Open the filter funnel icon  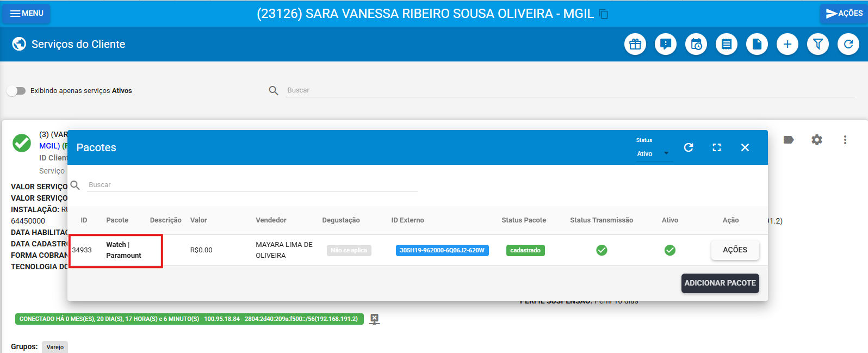[818, 44]
